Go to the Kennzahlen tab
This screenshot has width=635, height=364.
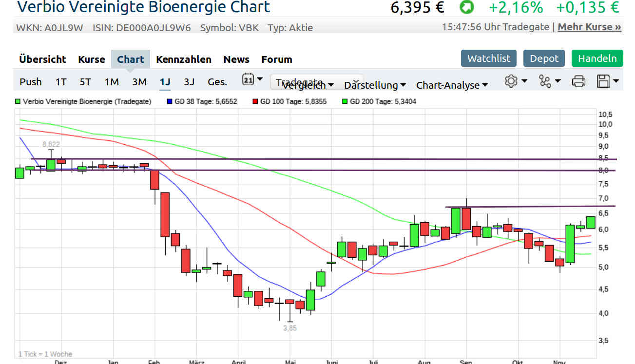(x=184, y=59)
